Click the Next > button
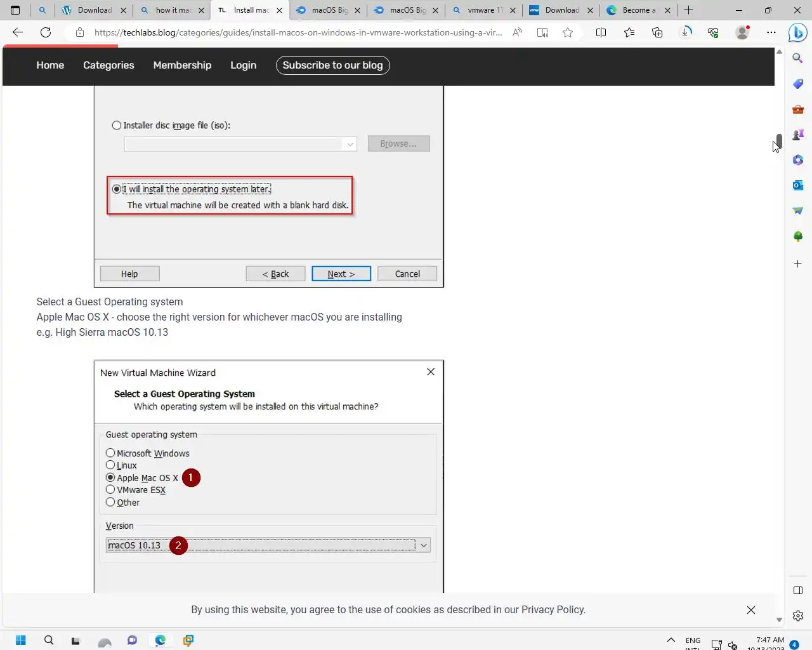The width and height of the screenshot is (812, 650). (341, 274)
